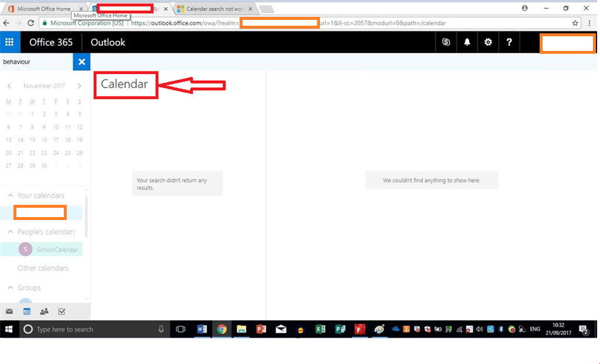Click the Wi-Fi network tray icon

point(459,329)
